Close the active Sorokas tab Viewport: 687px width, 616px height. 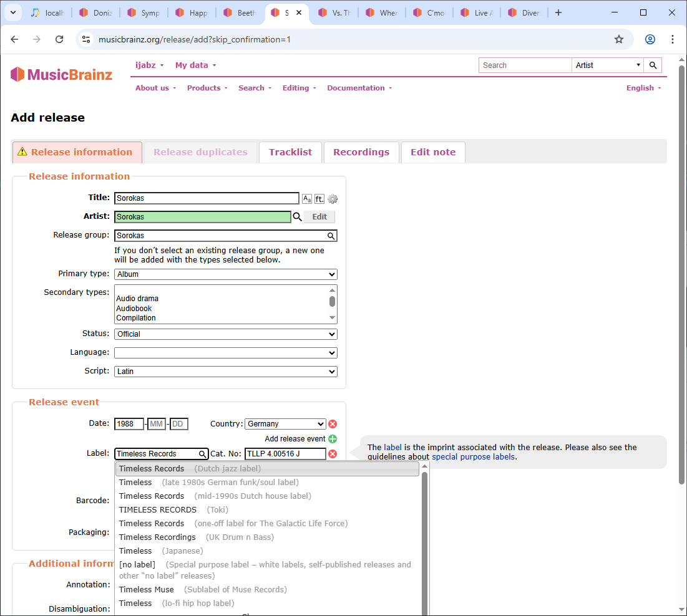tap(299, 12)
